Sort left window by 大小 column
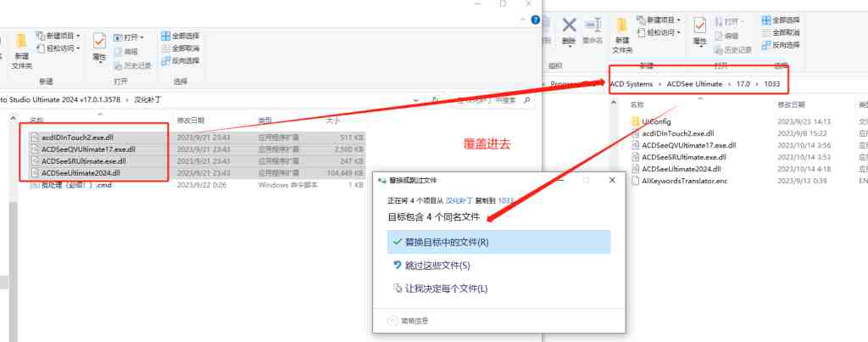The height and width of the screenshot is (342, 868). click(332, 121)
